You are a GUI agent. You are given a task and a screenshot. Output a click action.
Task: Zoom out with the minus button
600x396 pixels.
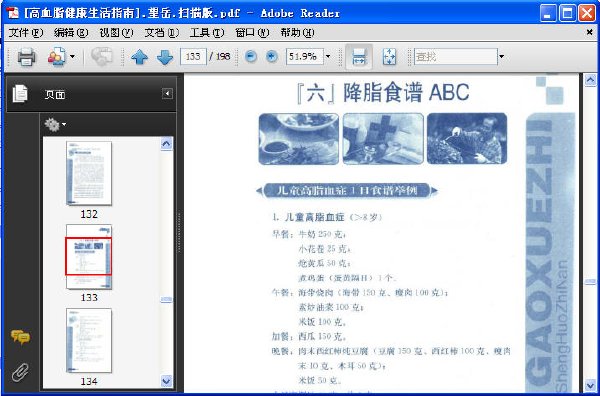pos(251,57)
